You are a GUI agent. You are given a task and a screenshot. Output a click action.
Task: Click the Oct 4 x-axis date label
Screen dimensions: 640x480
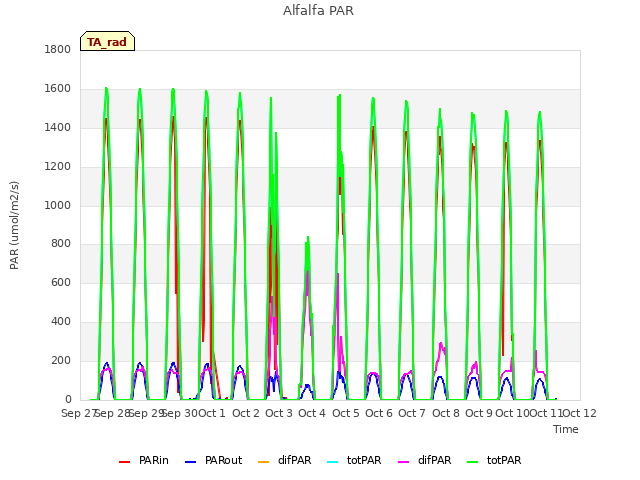pyautogui.click(x=312, y=413)
